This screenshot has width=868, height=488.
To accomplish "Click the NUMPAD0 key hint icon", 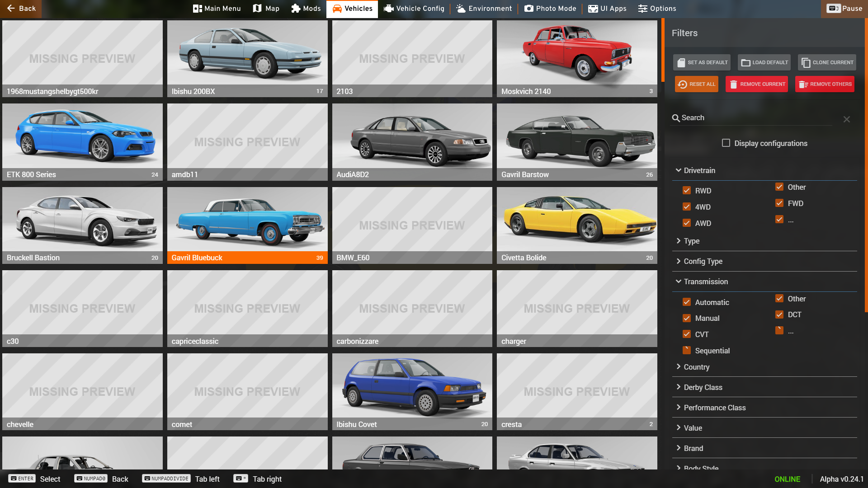I will pos(90,479).
